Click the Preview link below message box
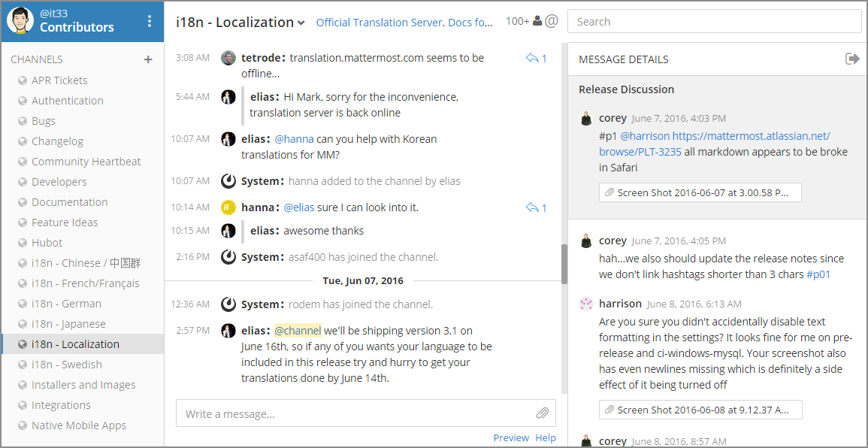Image resolution: width=868 pixels, height=448 pixels. point(511,437)
